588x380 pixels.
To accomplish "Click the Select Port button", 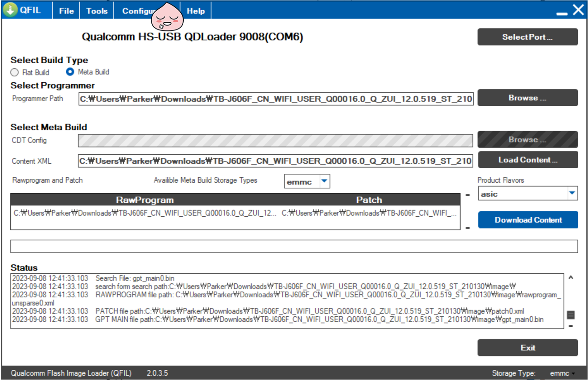I will [x=527, y=37].
